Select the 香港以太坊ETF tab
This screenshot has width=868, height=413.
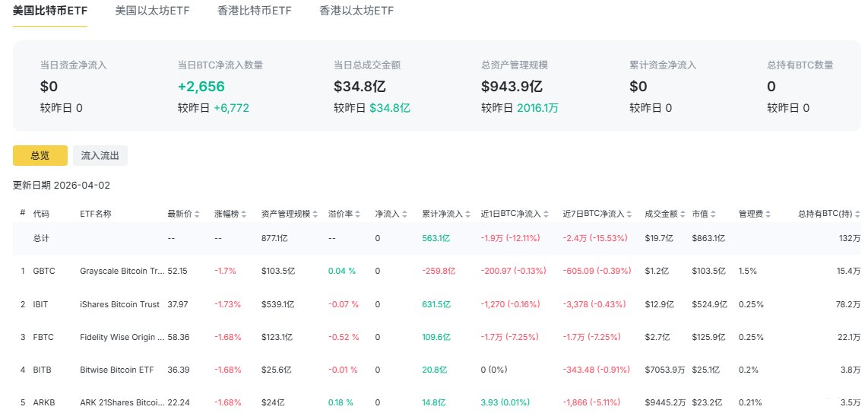point(356,11)
